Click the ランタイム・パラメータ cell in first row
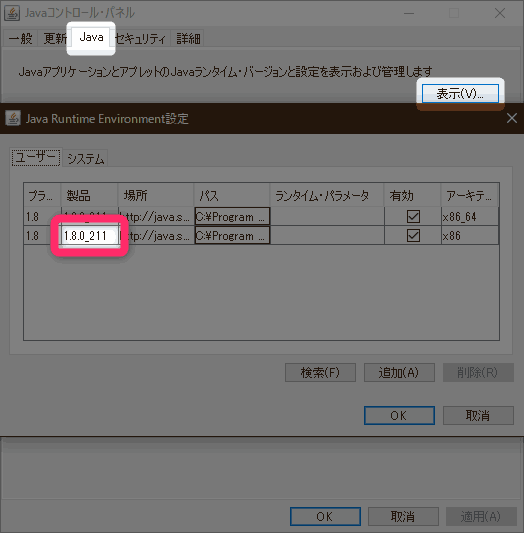The image size is (524, 533). click(327, 216)
